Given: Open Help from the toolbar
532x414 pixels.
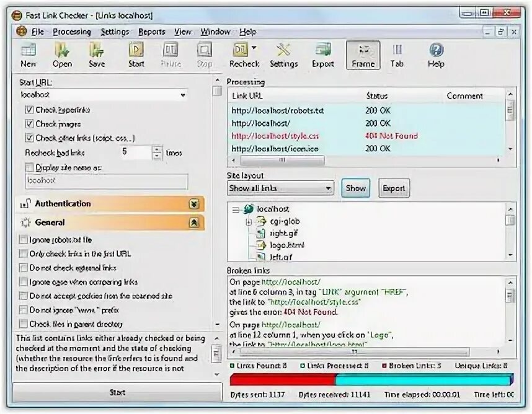Looking at the screenshot, I should 436,50.
